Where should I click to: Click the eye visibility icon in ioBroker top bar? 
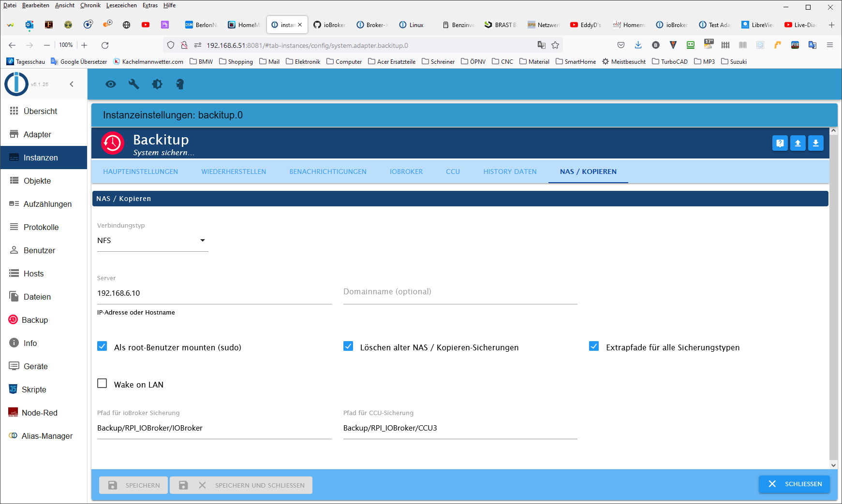coord(111,84)
